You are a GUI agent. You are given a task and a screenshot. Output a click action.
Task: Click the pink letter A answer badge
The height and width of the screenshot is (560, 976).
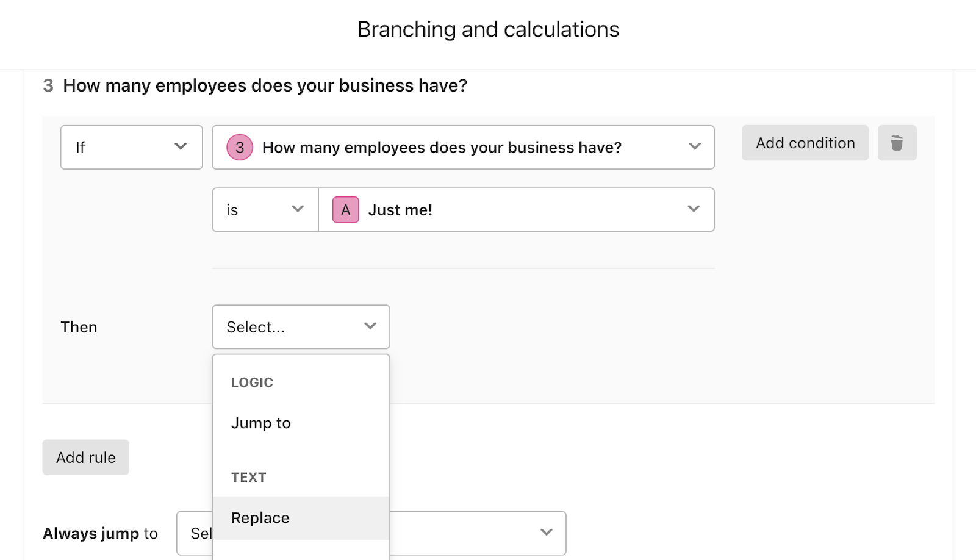[345, 209]
